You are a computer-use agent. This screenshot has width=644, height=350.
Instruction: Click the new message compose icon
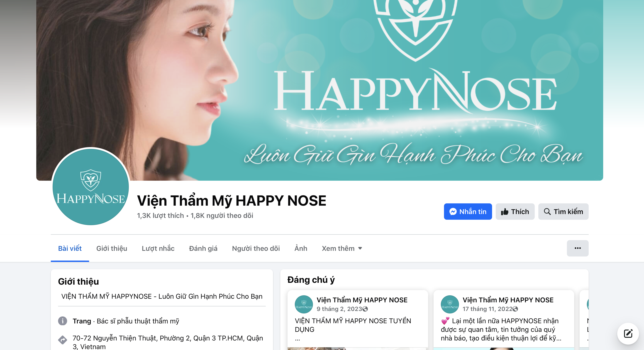coord(628,333)
